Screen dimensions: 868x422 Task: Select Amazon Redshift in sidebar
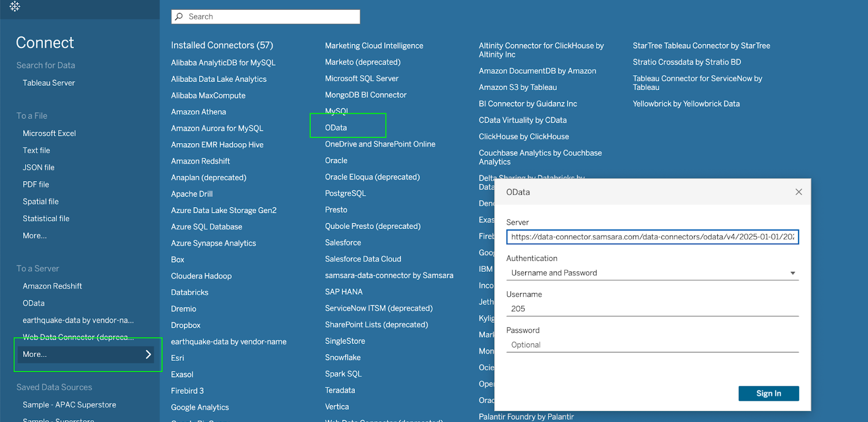pos(53,286)
